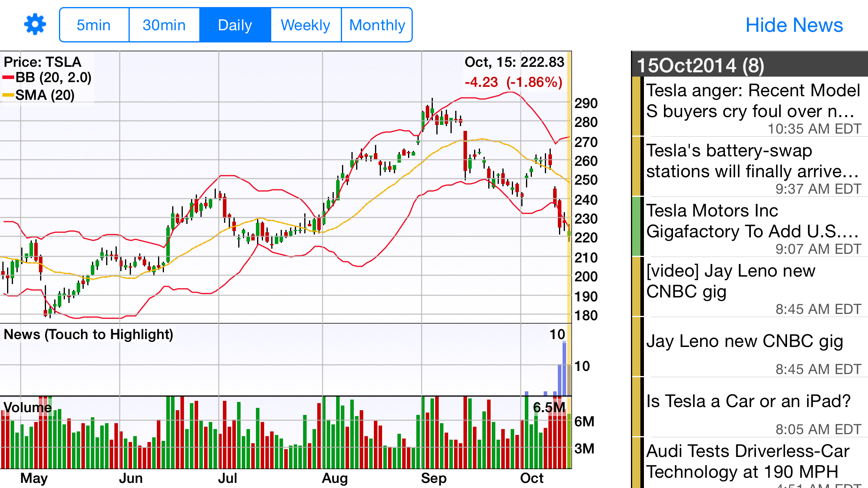Switch to Monthly chart view
Screen dimensions: 868x488
click(377, 25)
